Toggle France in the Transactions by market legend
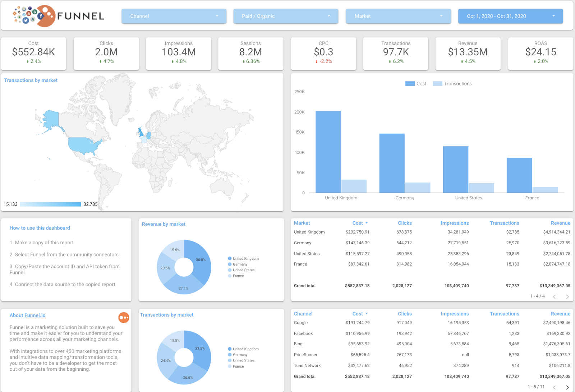The width and height of the screenshot is (575, 392). coord(237,366)
